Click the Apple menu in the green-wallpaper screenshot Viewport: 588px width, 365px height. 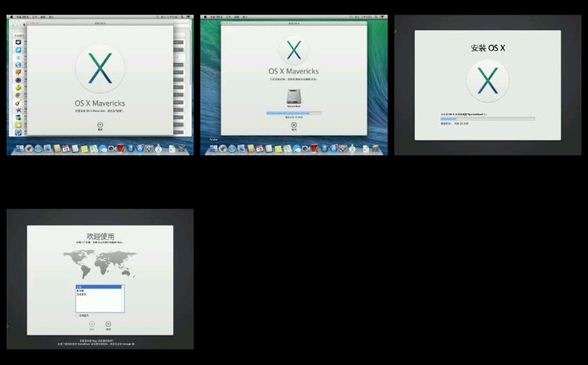205,17
